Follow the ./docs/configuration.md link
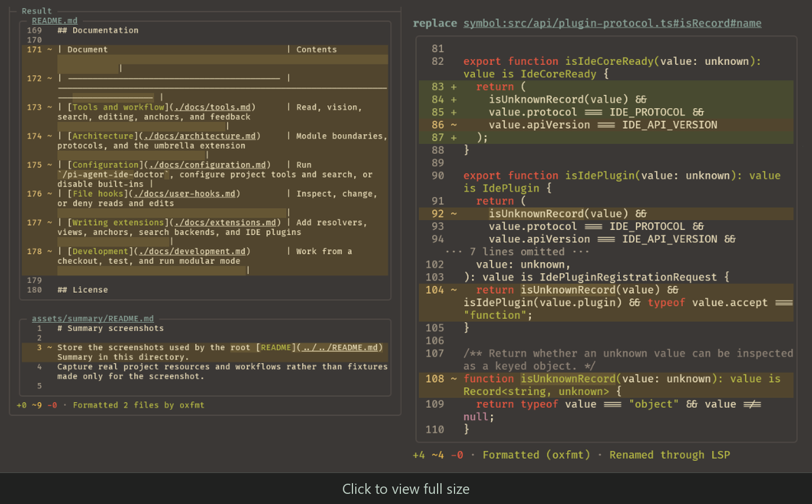Viewport: 812px width, 504px height. click(x=208, y=165)
